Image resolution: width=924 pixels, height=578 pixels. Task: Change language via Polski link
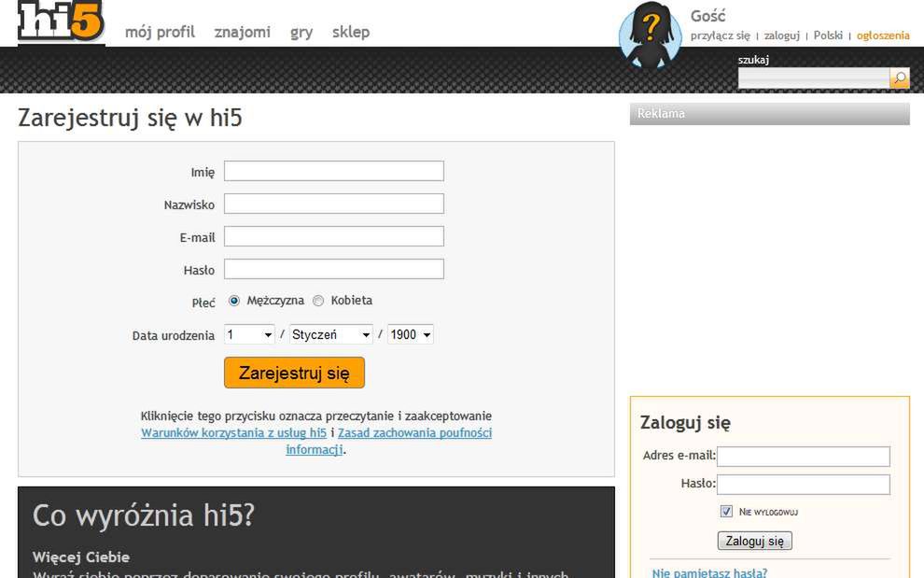[828, 35]
